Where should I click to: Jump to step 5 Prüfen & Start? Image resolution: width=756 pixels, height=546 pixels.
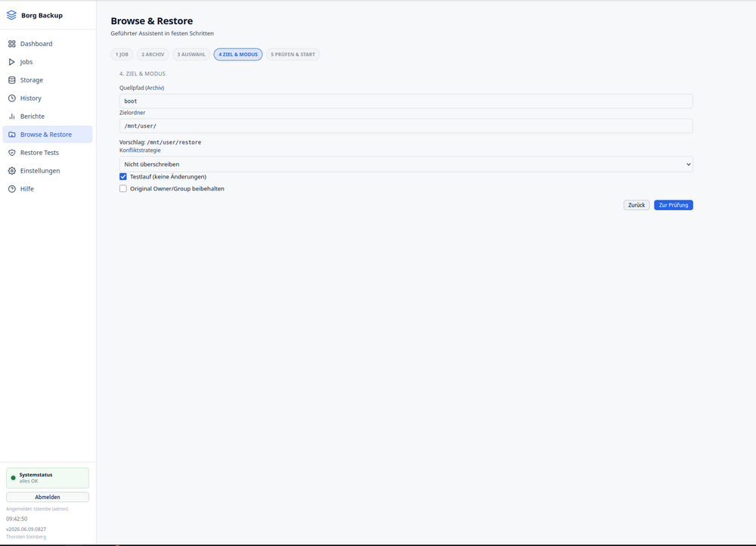point(293,54)
